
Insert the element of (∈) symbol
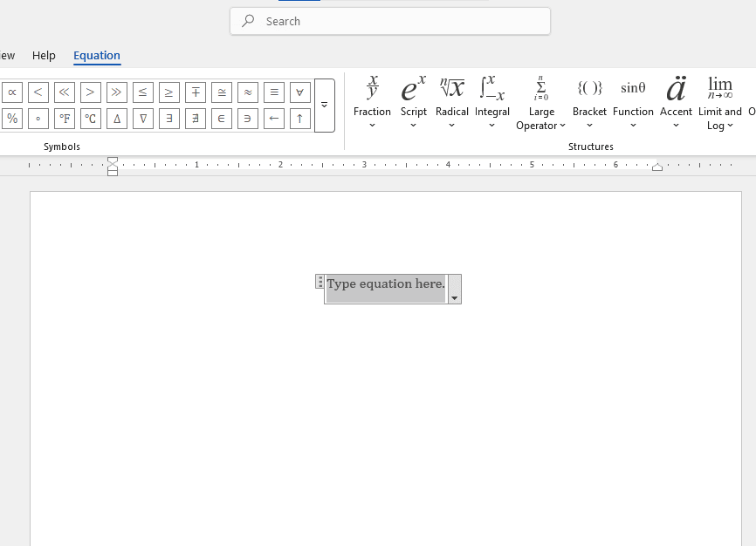(222, 119)
